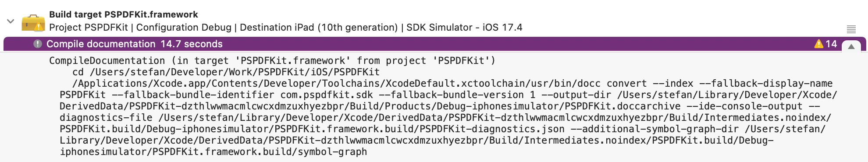868x162 pixels.
Task: Select the Build target PSPDFKit.framework title
Action: click(124, 14)
